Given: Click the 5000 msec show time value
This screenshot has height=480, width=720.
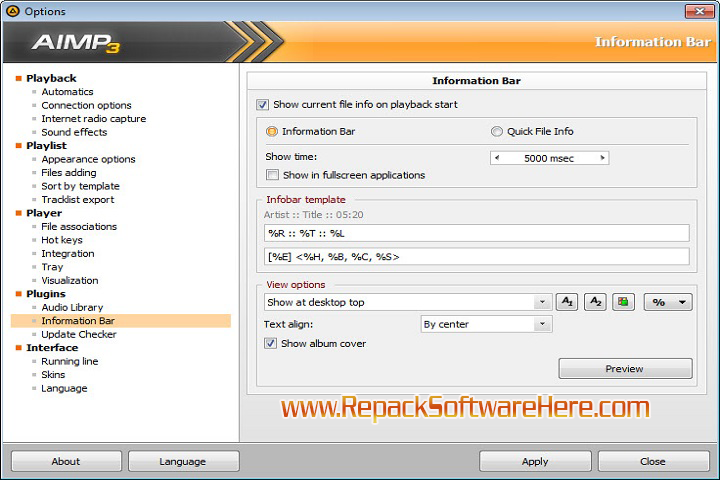Looking at the screenshot, I should (x=549, y=158).
